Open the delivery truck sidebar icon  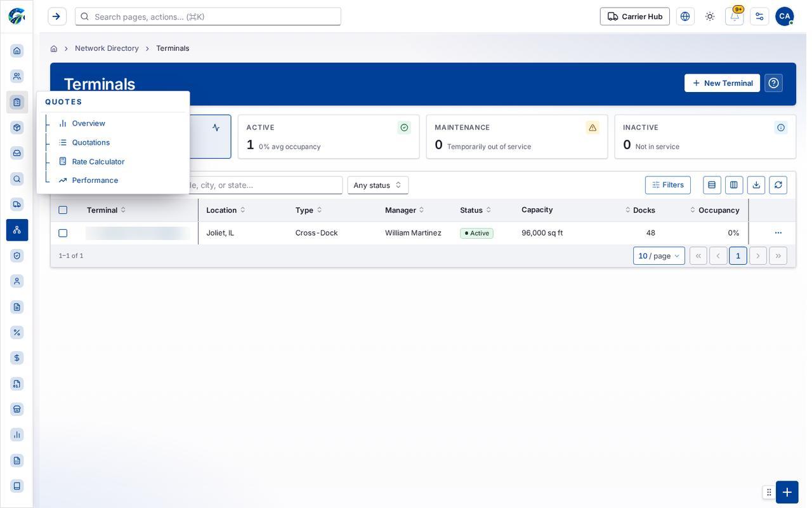pyautogui.click(x=17, y=204)
